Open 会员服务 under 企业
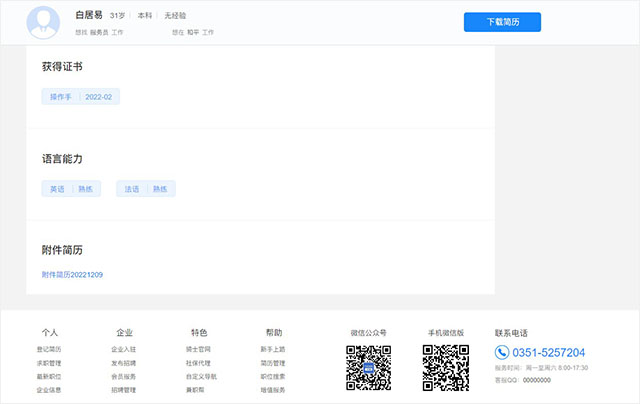 124,377
